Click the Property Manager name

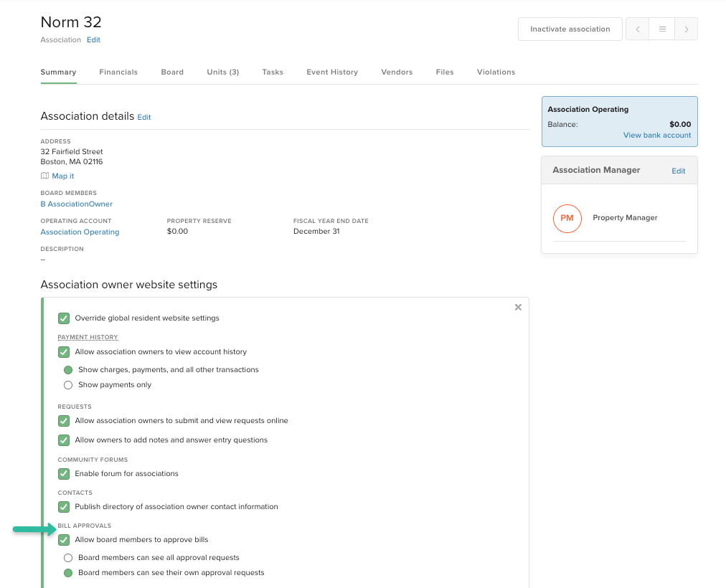tap(625, 218)
